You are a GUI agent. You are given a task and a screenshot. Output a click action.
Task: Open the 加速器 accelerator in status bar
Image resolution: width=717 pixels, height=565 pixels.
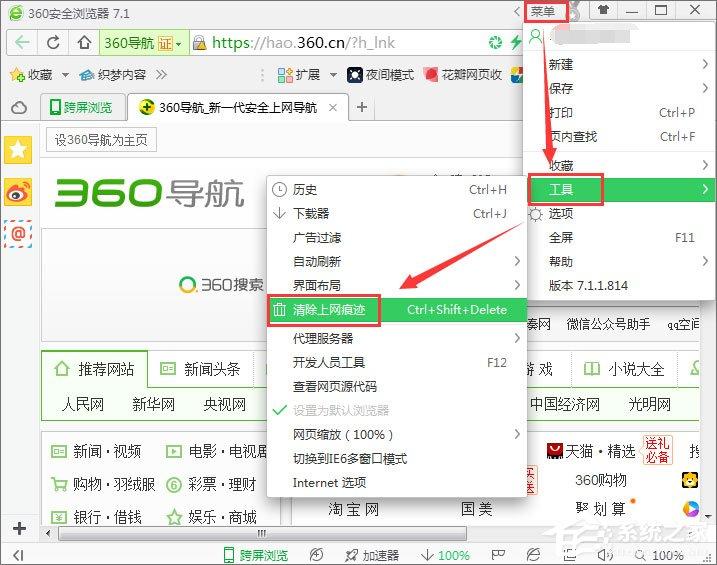pos(372,555)
